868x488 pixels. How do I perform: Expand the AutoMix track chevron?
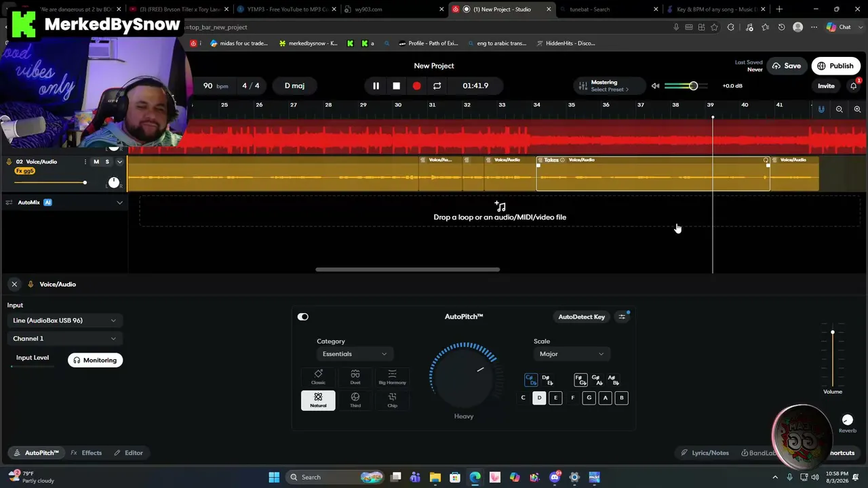click(x=120, y=203)
